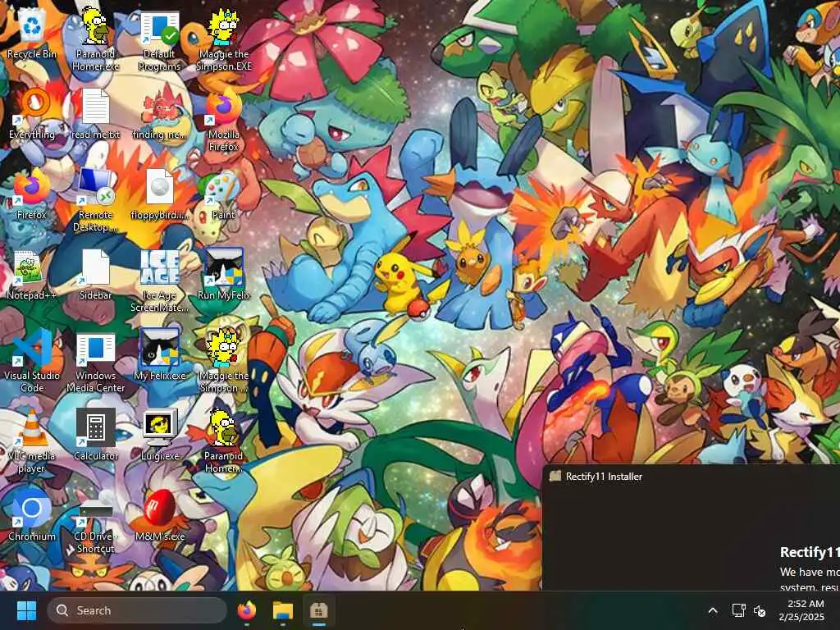Open File Explorer from the taskbar
This screenshot has width=840, height=630.
(x=283, y=610)
